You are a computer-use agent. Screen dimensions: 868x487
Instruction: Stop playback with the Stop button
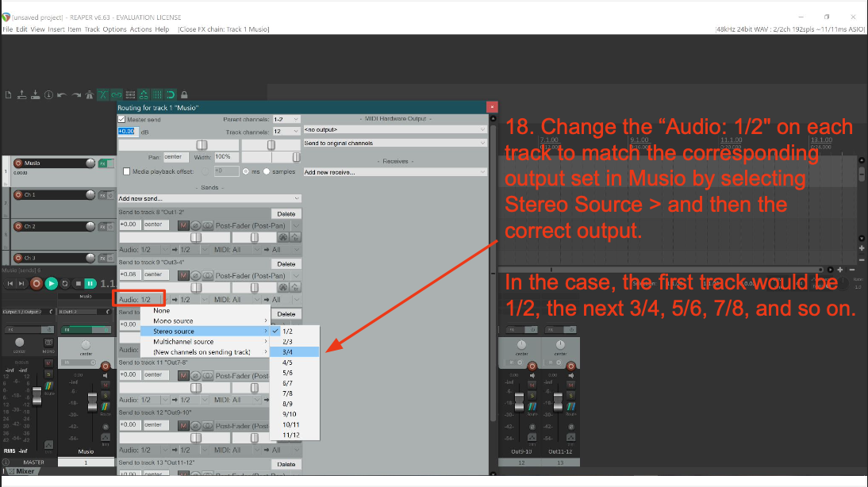pyautogui.click(x=78, y=283)
